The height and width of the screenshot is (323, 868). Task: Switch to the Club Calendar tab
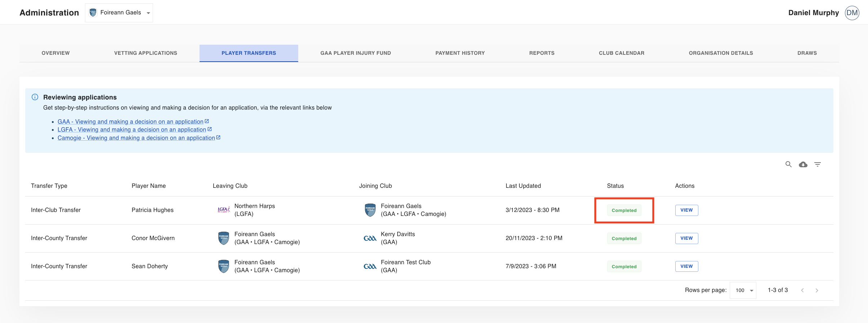coord(622,53)
